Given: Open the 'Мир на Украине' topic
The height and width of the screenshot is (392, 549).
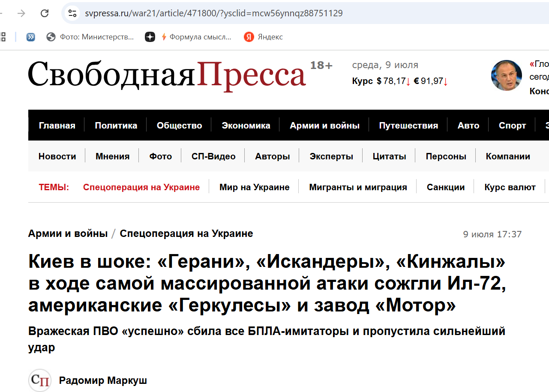Looking at the screenshot, I should 255,187.
